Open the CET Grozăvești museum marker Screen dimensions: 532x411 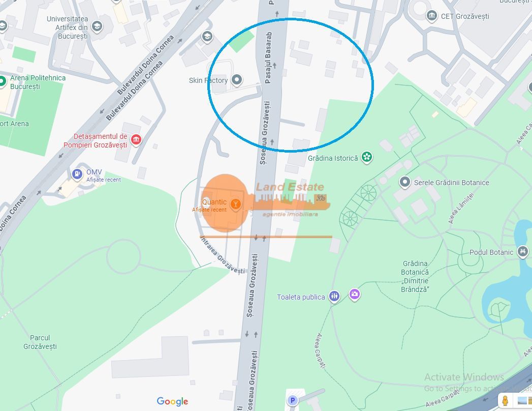coord(431,16)
